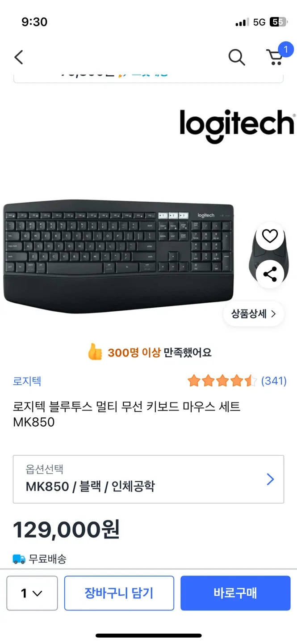Add product to wishlist with heart icon
Screen dimensions: 297x644
(x=270, y=236)
